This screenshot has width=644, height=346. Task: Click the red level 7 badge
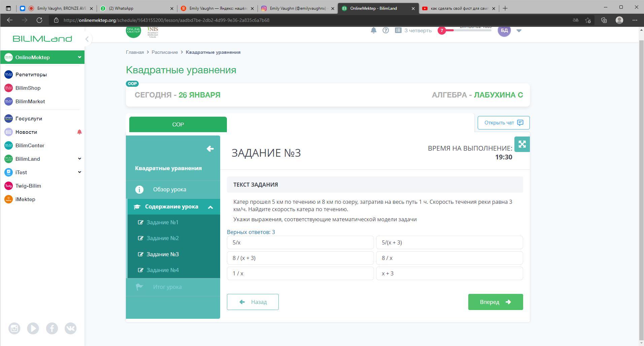442,30
